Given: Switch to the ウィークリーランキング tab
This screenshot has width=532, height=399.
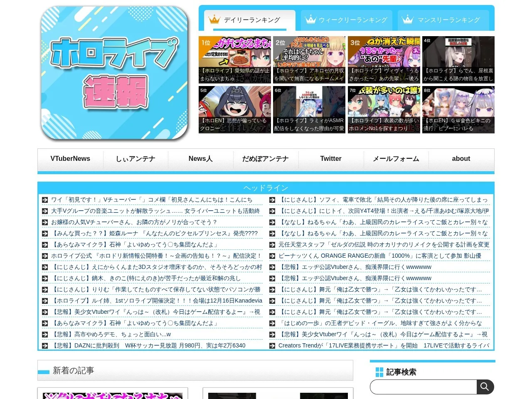Looking at the screenshot, I should (x=347, y=20).
